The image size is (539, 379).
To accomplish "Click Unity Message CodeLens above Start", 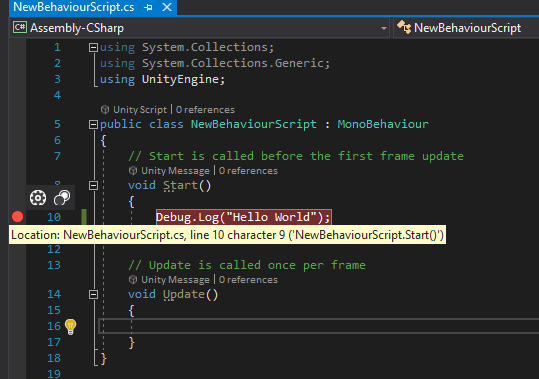I will (175, 171).
